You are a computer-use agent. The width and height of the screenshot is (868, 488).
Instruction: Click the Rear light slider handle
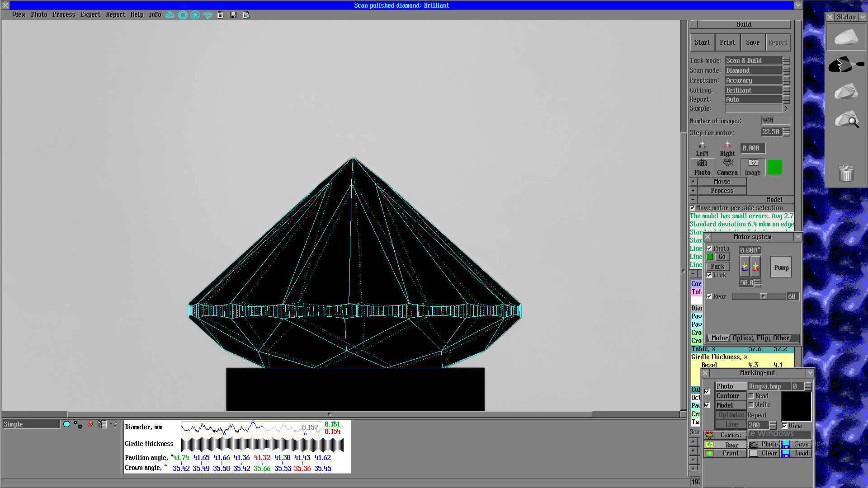(764, 296)
